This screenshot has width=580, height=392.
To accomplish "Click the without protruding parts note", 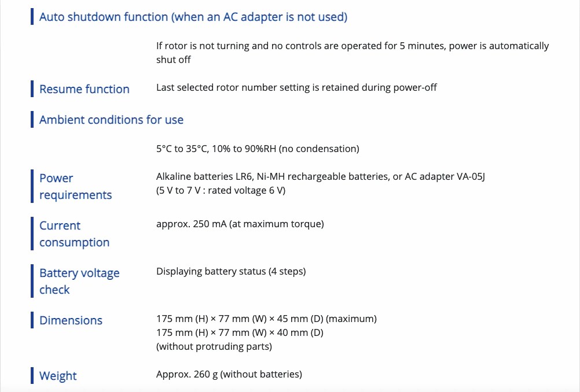I will pos(214,347).
